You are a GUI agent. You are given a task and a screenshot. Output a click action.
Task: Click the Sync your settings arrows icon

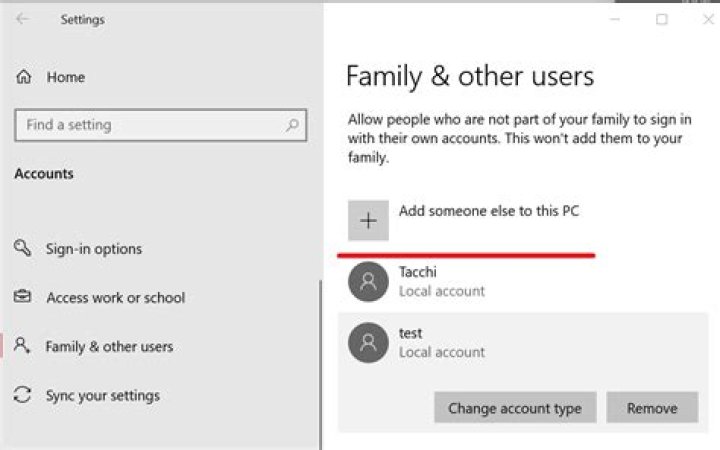[22, 394]
